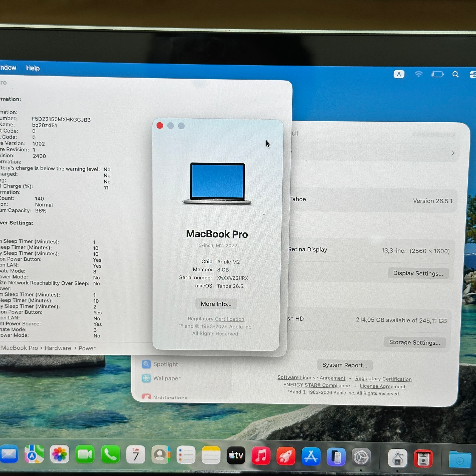The width and height of the screenshot is (476, 476).
Task: Click the System Report… button
Action: click(x=345, y=365)
